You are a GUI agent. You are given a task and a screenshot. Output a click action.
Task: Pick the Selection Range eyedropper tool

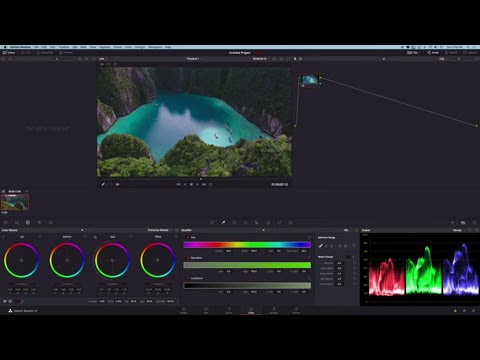321,246
